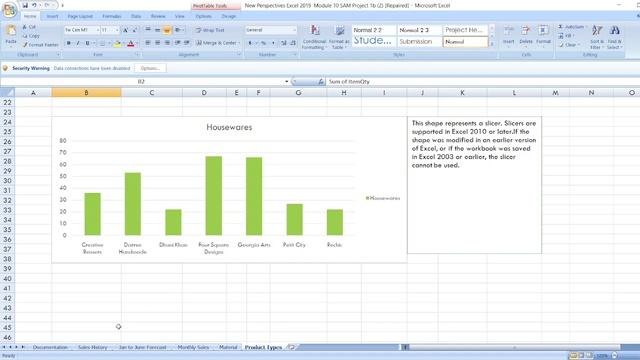This screenshot has width=640, height=360.
Task: Copy the selection
Action: click(x=31, y=36)
